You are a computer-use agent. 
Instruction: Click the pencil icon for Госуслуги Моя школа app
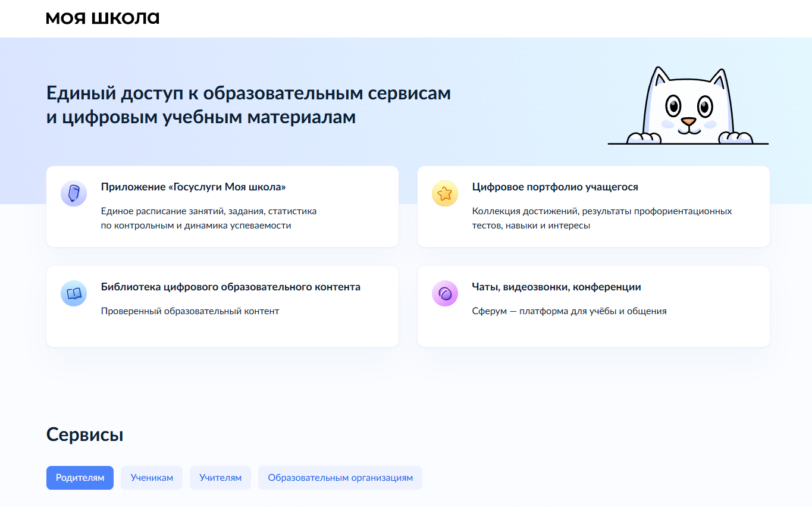pos(74,193)
